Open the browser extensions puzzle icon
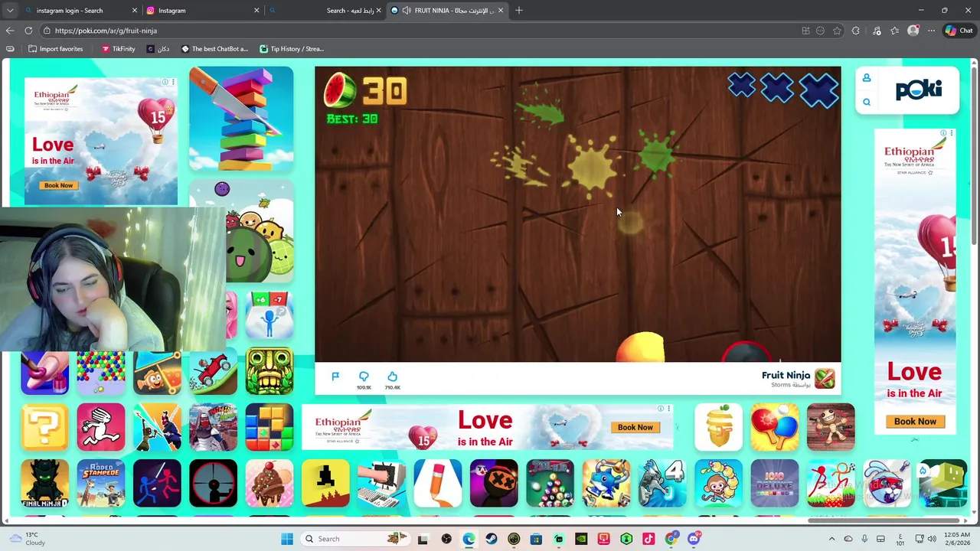980x551 pixels. [x=856, y=31]
